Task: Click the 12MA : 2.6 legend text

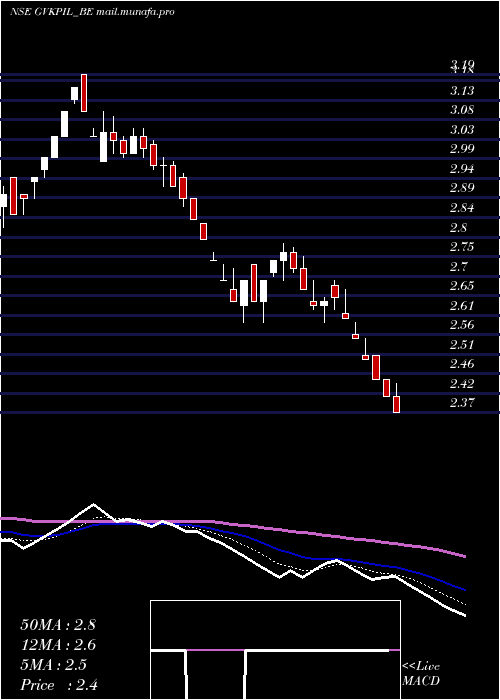Action: click(x=58, y=645)
